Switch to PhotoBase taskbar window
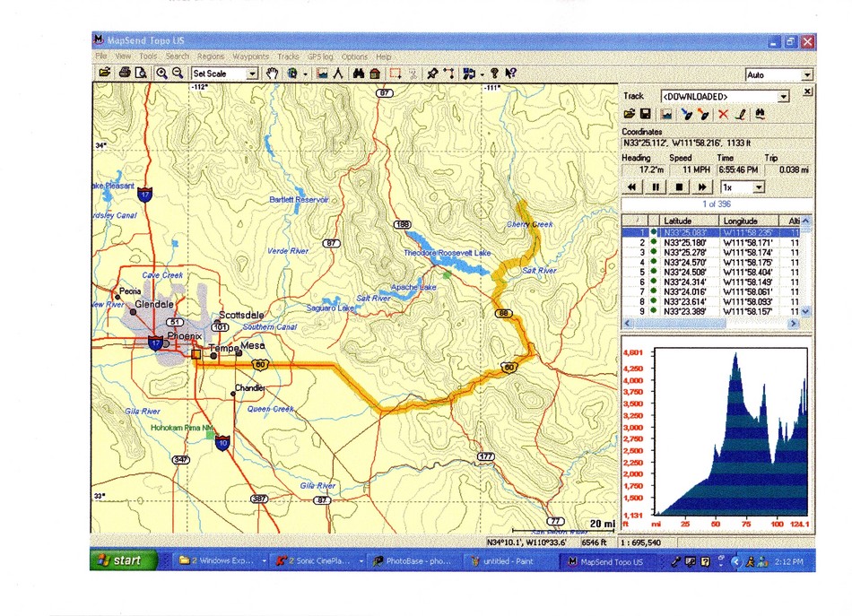This screenshot has height=616, width=852. click(x=413, y=561)
